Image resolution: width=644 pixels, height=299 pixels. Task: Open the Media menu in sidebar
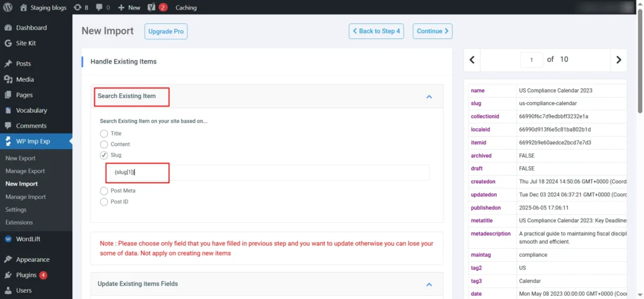click(25, 79)
